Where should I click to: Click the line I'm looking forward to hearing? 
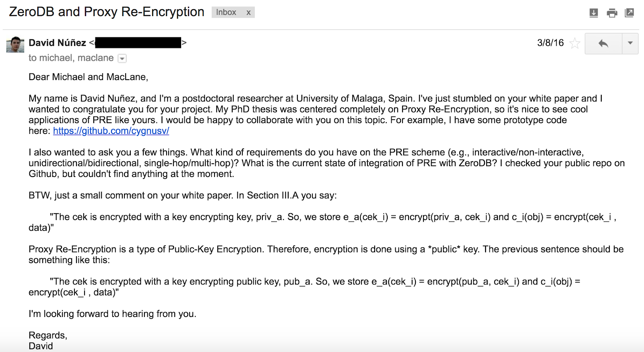point(112,314)
